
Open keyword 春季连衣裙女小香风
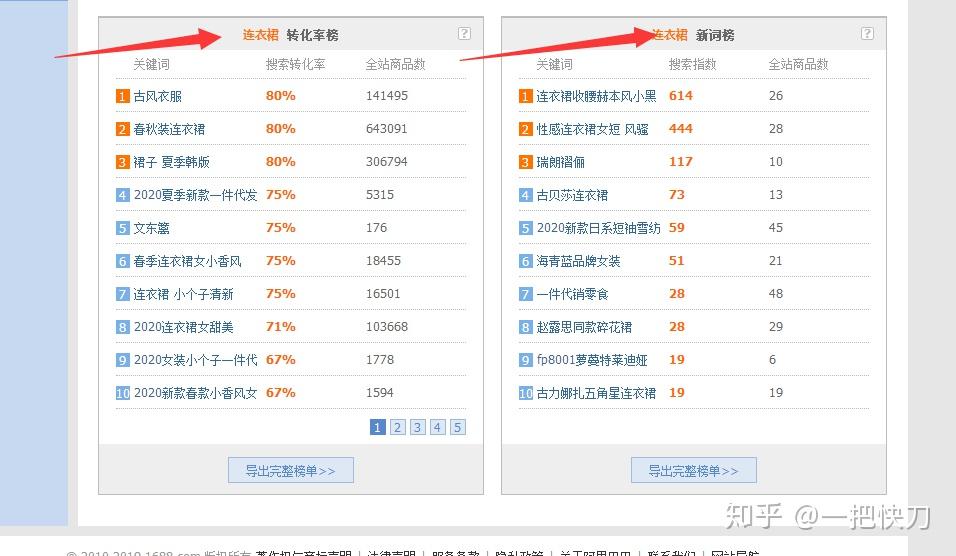pyautogui.click(x=188, y=261)
